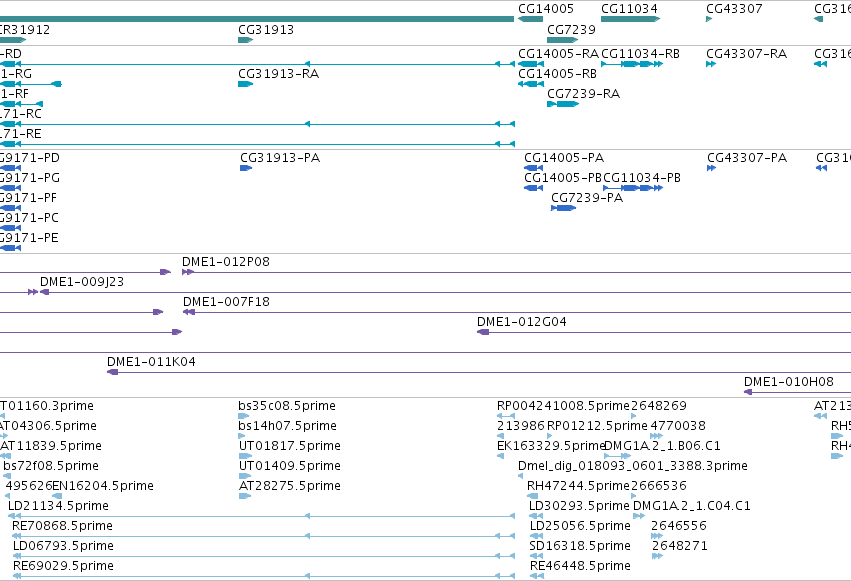Click the CG43307-PA label

747,158
